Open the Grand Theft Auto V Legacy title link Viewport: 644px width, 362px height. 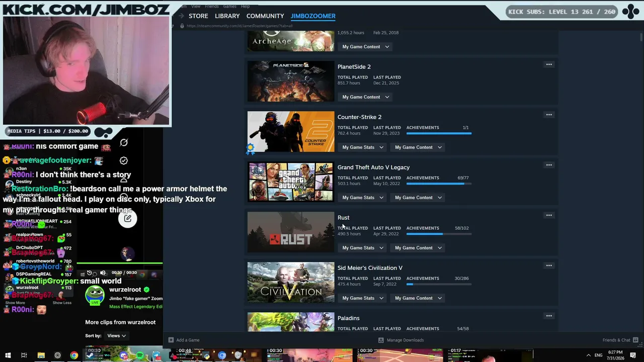(x=373, y=167)
